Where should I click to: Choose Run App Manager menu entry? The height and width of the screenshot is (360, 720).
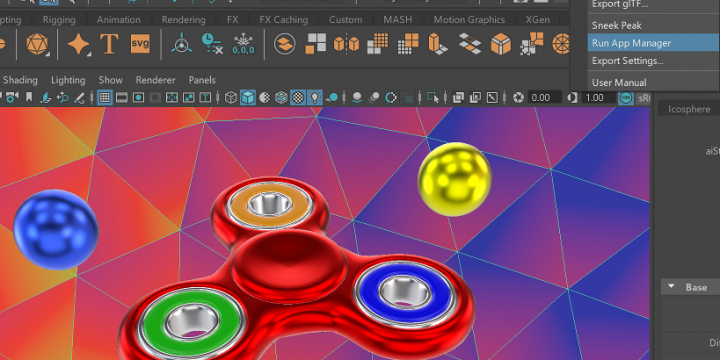pos(653,43)
